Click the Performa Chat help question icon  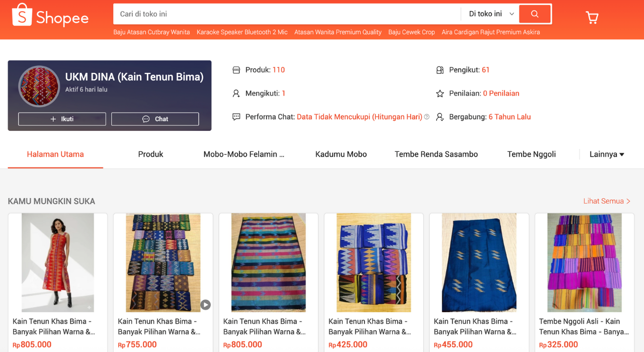pyautogui.click(x=427, y=117)
